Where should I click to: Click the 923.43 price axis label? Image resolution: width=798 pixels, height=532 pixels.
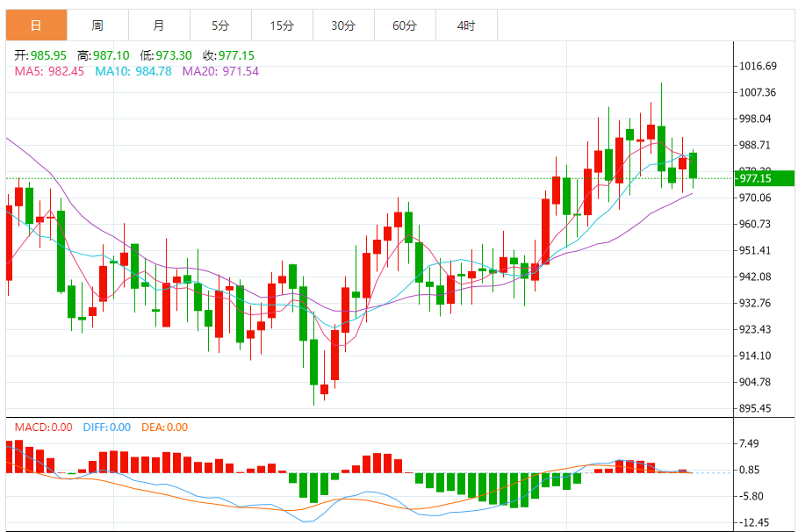point(755,329)
